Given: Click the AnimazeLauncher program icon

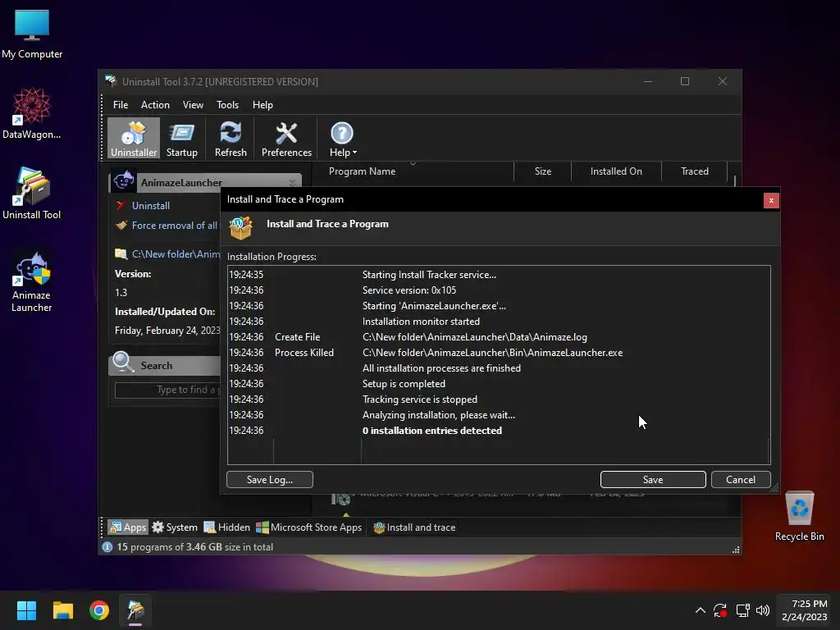Looking at the screenshot, I should [x=124, y=181].
